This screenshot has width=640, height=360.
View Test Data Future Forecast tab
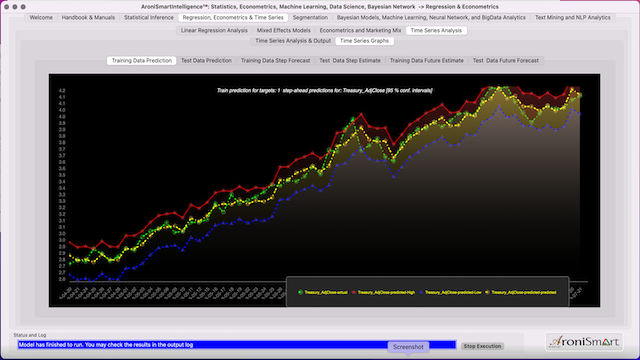[x=506, y=60]
